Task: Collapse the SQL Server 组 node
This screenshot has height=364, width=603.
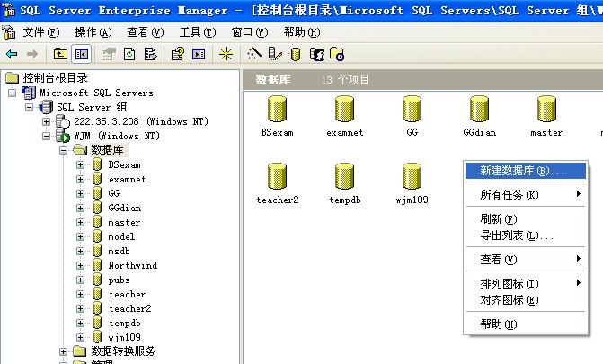Action: pos(30,107)
